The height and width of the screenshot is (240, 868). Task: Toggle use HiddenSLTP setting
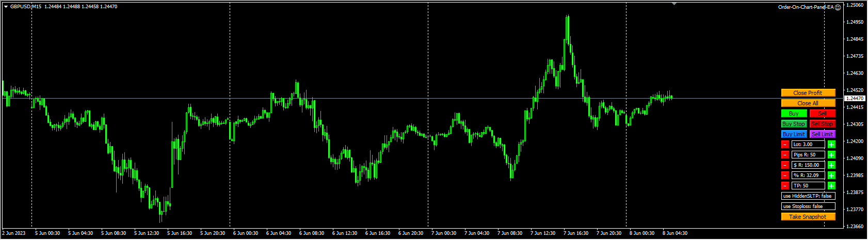click(808, 196)
